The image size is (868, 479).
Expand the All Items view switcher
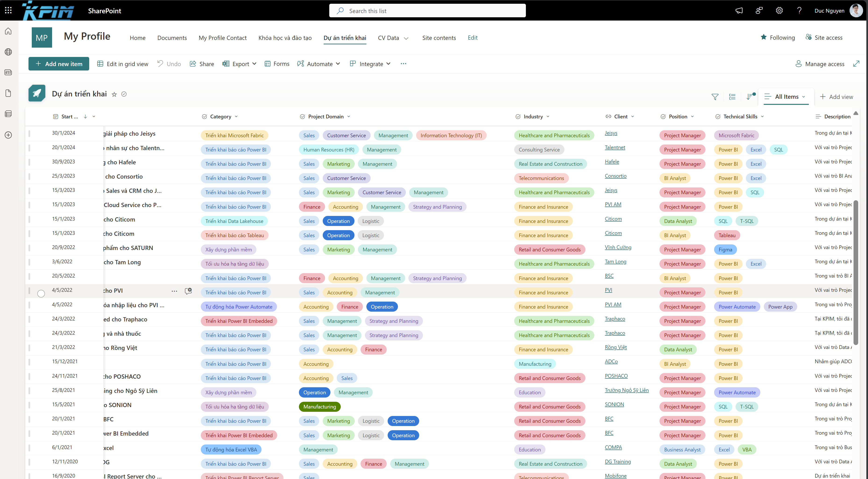click(786, 97)
